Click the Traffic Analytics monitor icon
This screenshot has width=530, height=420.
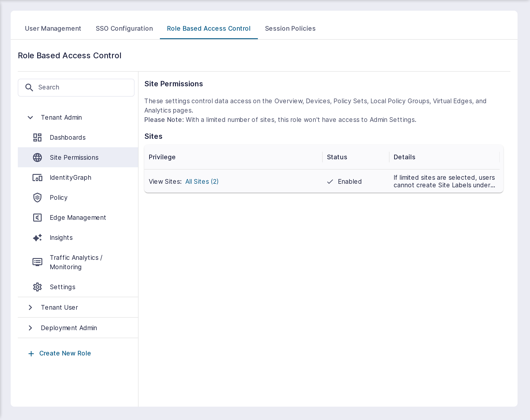37,262
